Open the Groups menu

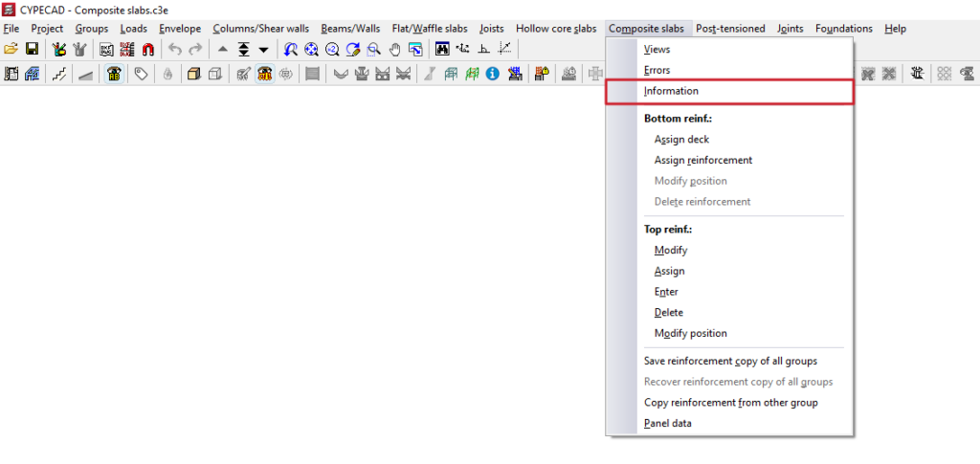[x=92, y=29]
